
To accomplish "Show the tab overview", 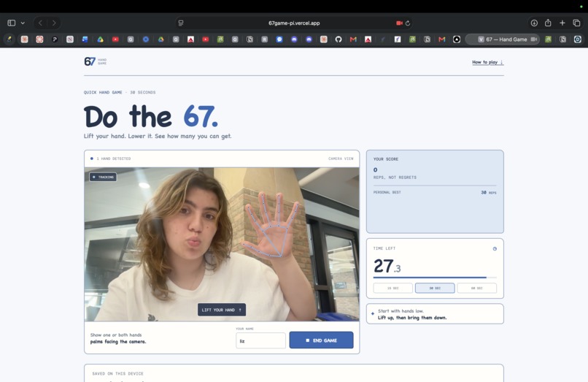I will pos(576,23).
